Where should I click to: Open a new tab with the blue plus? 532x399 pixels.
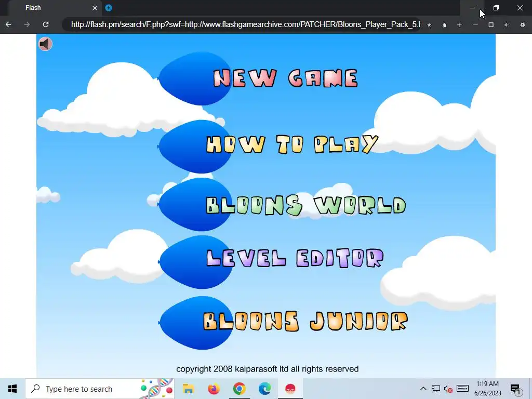(109, 8)
